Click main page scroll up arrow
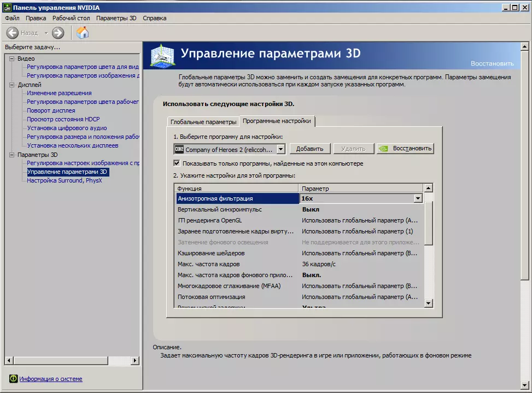 (524, 46)
